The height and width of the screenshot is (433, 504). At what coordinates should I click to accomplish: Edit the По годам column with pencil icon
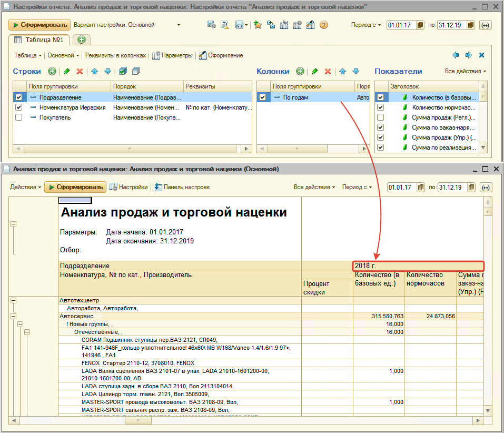tap(314, 72)
